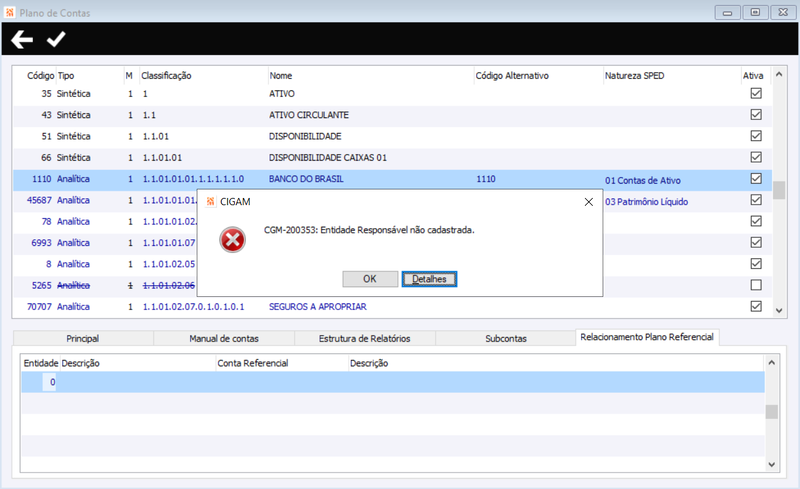800x489 pixels.
Task: Click the 03 Patrimônio Líquido cell
Action: (x=646, y=202)
